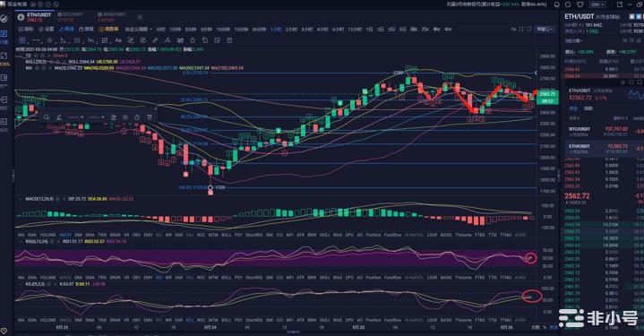Open floating toolbar line style dropdown
This screenshot has width=644, height=336.
tap(76, 117)
